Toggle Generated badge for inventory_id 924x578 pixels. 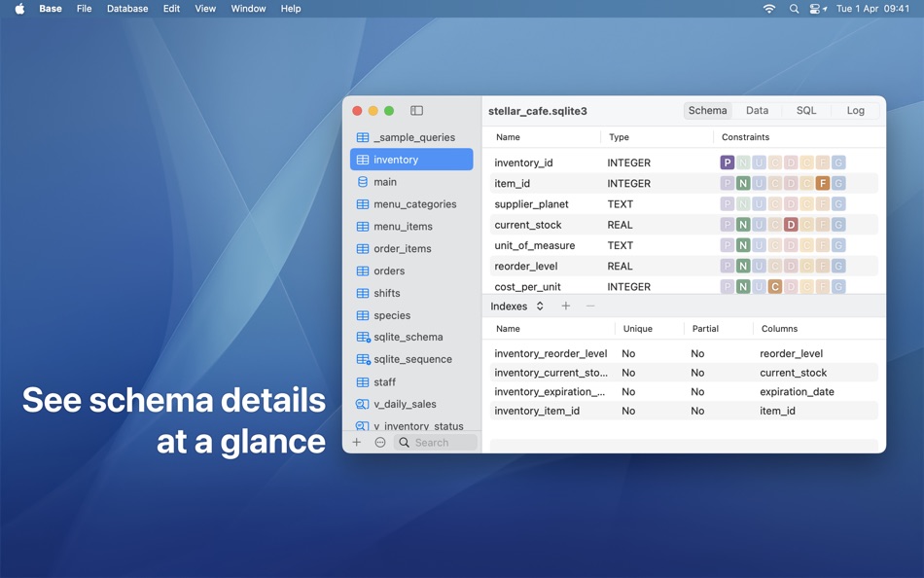point(838,163)
